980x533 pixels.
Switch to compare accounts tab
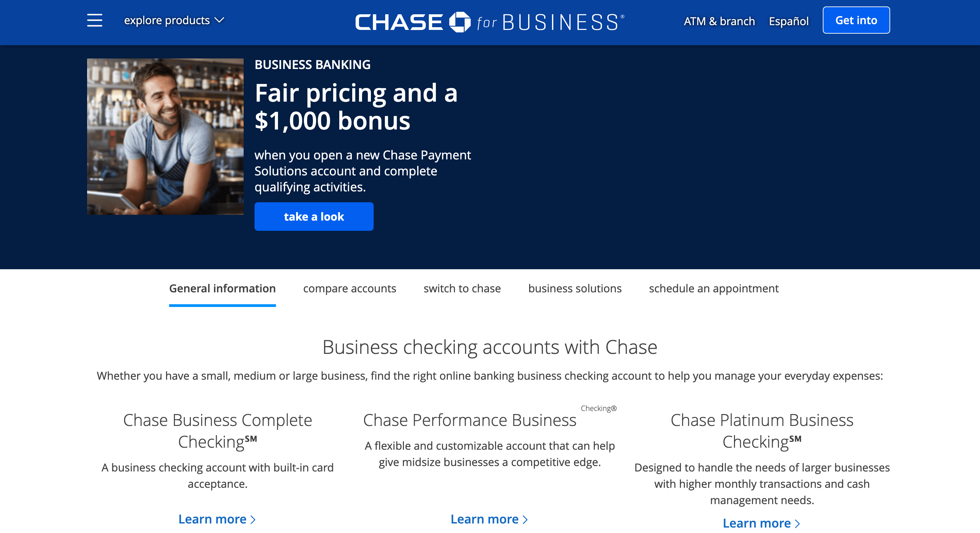click(x=349, y=289)
